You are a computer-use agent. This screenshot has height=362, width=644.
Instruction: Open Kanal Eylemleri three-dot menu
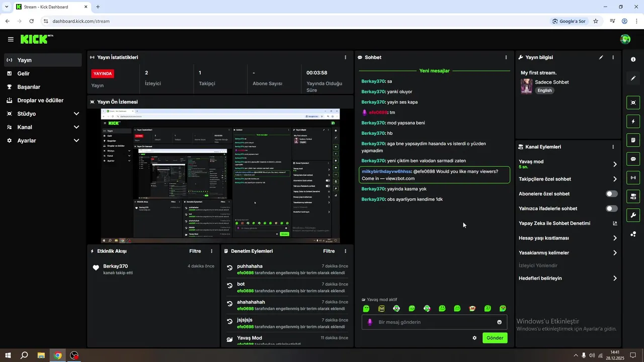613,147
